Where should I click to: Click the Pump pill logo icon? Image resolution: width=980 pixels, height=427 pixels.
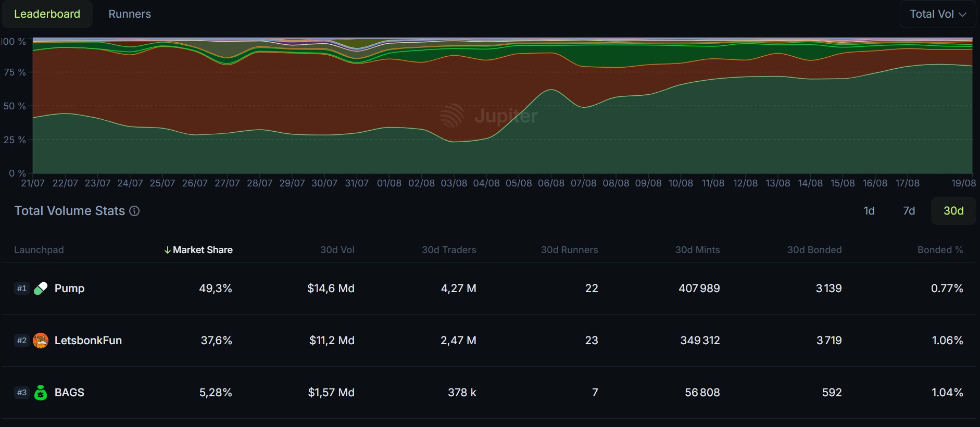[x=41, y=288]
